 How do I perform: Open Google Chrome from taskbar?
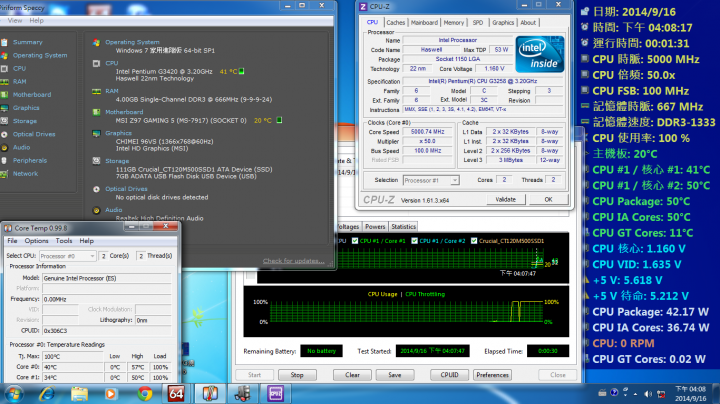(145, 394)
